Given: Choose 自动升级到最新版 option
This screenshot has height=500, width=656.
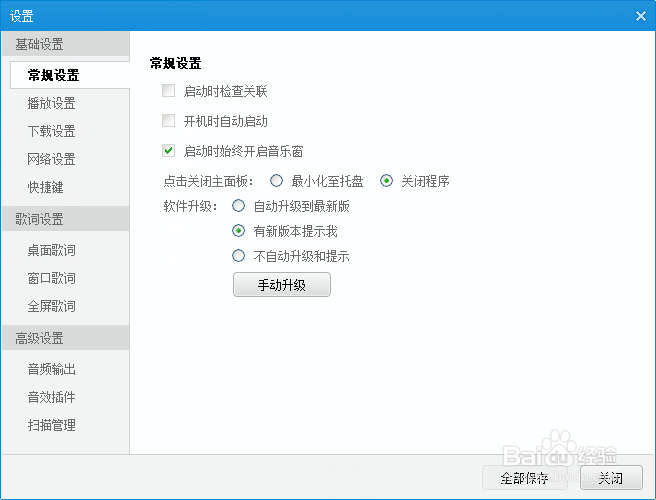Looking at the screenshot, I should tap(238, 206).
